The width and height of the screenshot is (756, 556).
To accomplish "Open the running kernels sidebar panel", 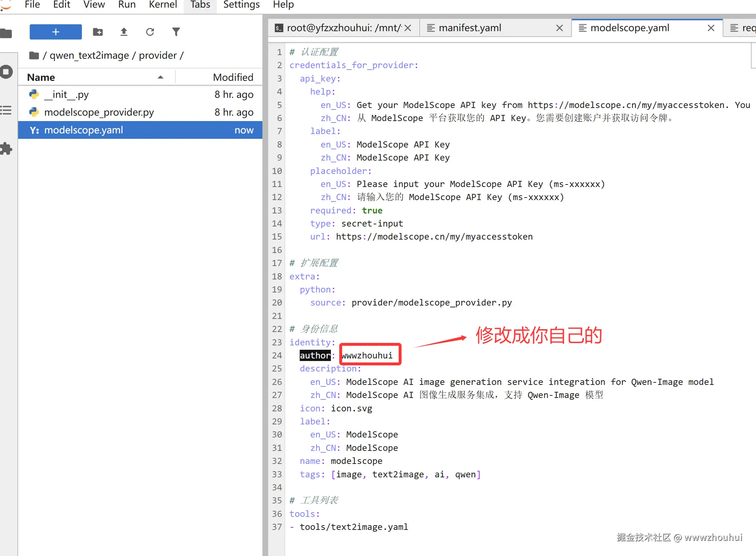I will coord(6,71).
